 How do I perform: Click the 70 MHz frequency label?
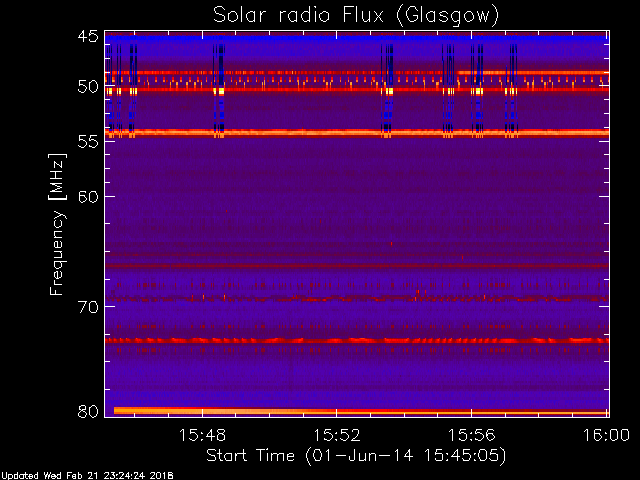click(88, 307)
